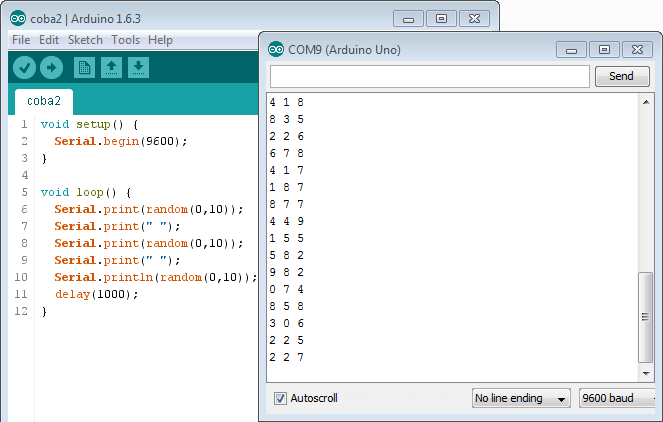The height and width of the screenshot is (422, 663).
Task: Minimize the coba2 Arduino window
Action: tap(408, 19)
